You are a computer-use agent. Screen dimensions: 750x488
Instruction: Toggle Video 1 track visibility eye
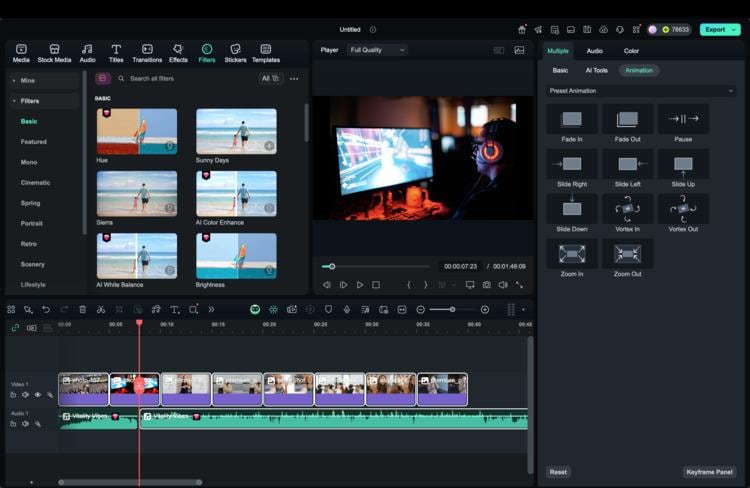pos(37,395)
